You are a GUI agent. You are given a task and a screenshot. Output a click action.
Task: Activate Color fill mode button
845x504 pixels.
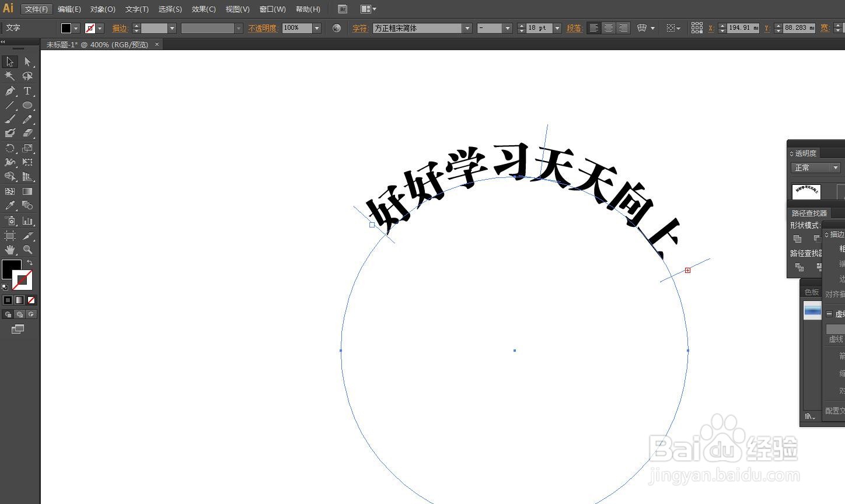pyautogui.click(x=8, y=300)
